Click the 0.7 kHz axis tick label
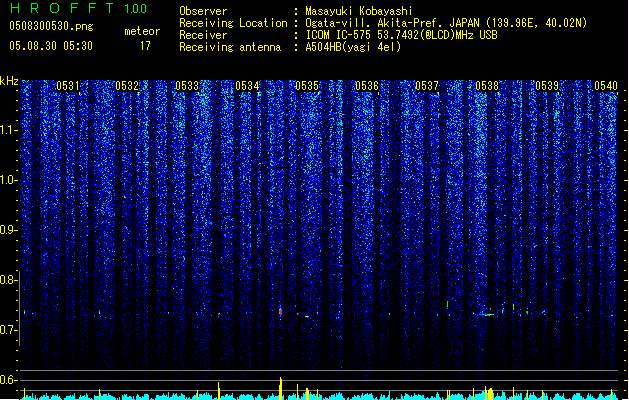 pyautogui.click(x=8, y=330)
